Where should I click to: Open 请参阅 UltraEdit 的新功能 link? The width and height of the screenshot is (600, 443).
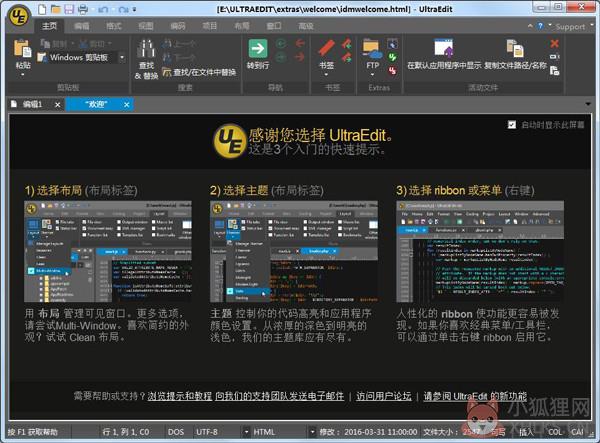coord(475,396)
